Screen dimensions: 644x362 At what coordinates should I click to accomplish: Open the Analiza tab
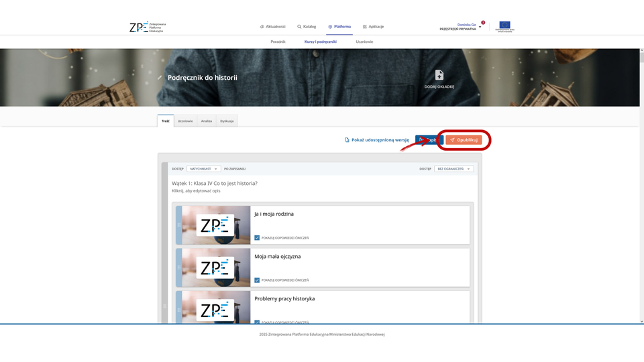point(207,121)
